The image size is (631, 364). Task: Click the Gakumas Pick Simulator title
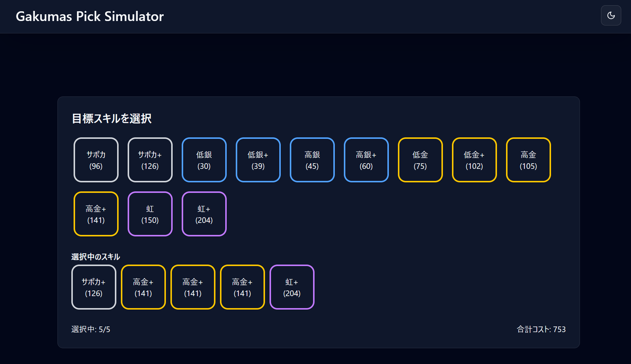89,16
